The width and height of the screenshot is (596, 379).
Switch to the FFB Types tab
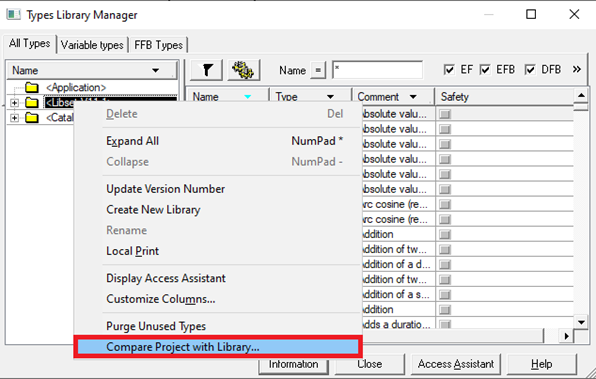pyautogui.click(x=158, y=45)
